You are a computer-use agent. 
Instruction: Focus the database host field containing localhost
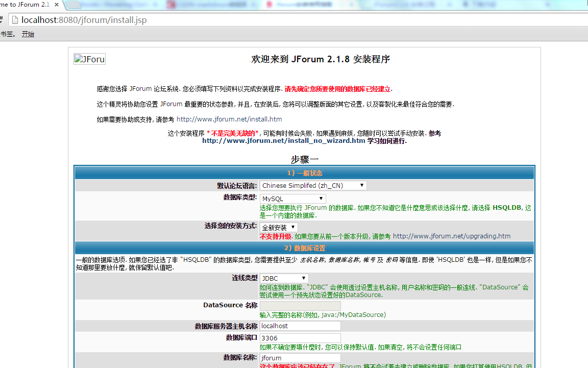pyautogui.click(x=300, y=326)
